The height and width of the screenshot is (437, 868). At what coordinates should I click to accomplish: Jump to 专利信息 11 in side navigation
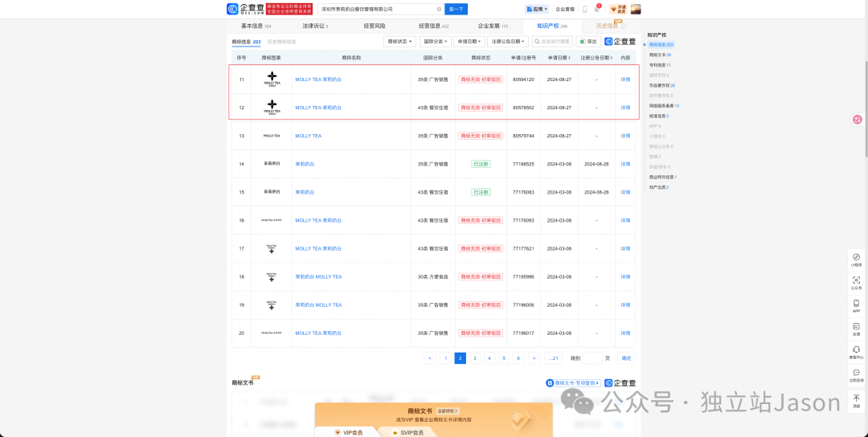(x=660, y=65)
